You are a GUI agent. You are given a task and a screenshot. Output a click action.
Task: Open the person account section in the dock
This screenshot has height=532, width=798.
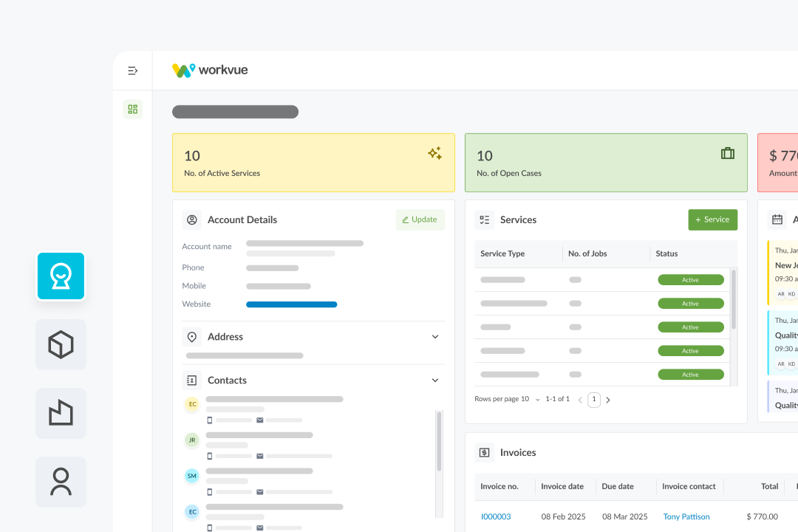61,482
